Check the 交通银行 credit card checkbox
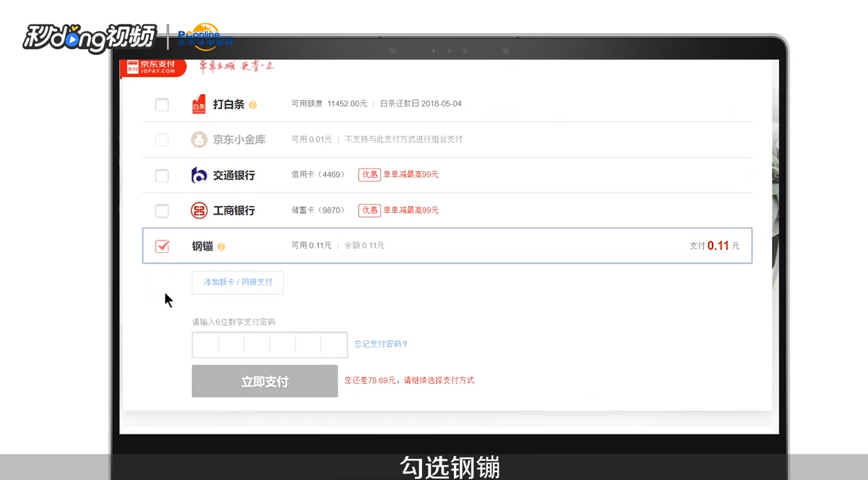The image size is (868, 480). click(x=162, y=175)
